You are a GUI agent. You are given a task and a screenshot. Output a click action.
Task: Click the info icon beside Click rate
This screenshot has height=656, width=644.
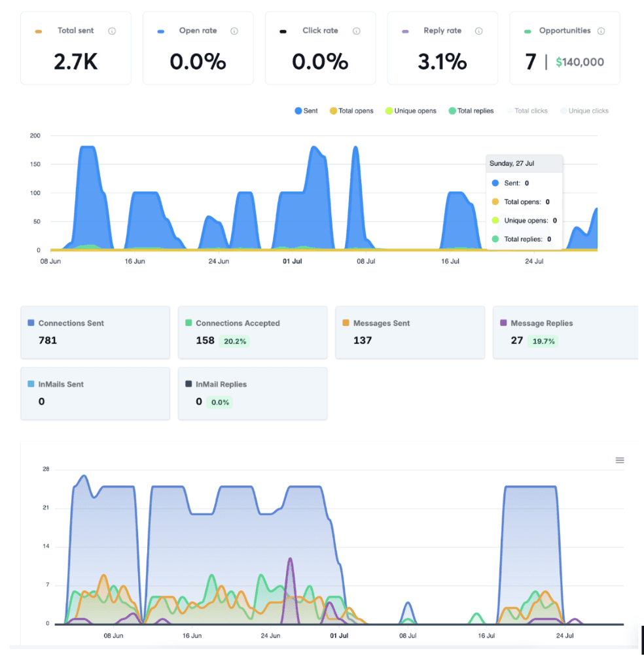click(356, 31)
